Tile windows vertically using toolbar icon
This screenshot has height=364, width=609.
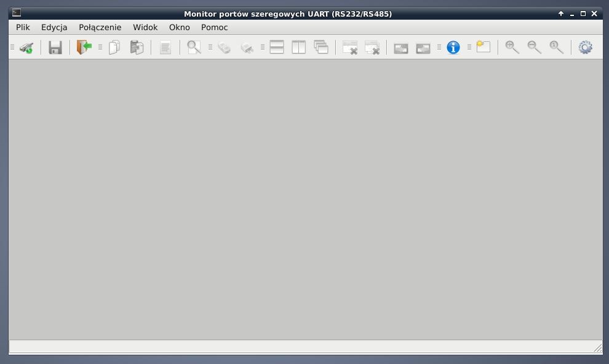(x=299, y=47)
